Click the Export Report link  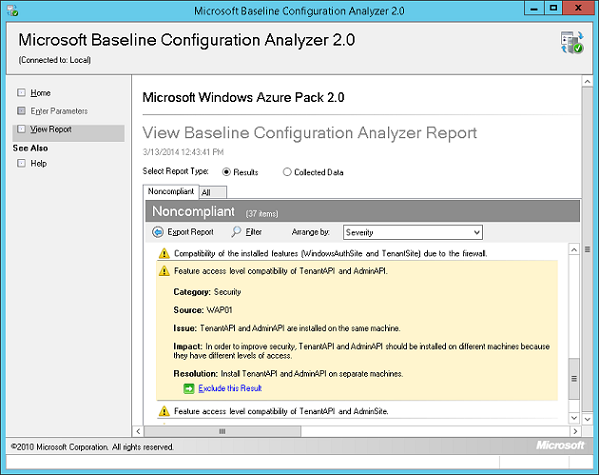pyautogui.click(x=190, y=232)
